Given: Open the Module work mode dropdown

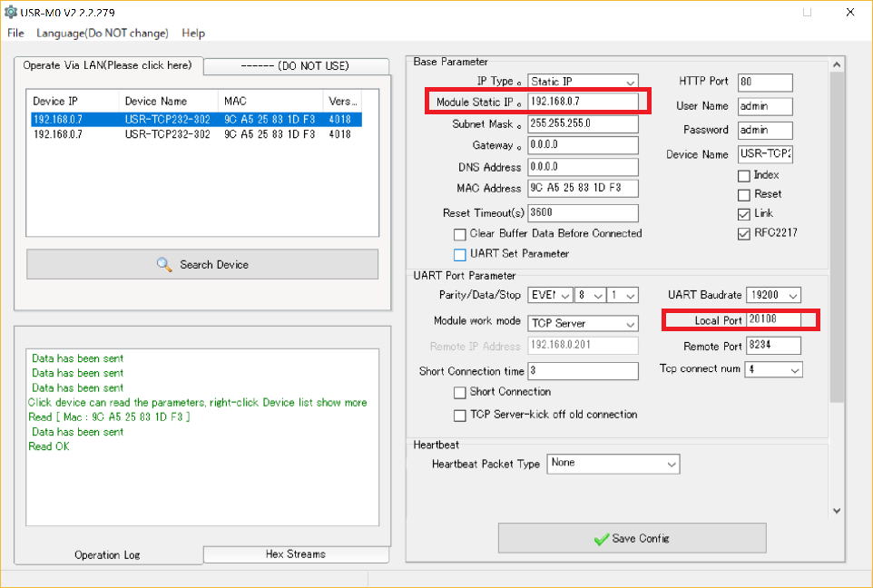Looking at the screenshot, I should coord(583,324).
